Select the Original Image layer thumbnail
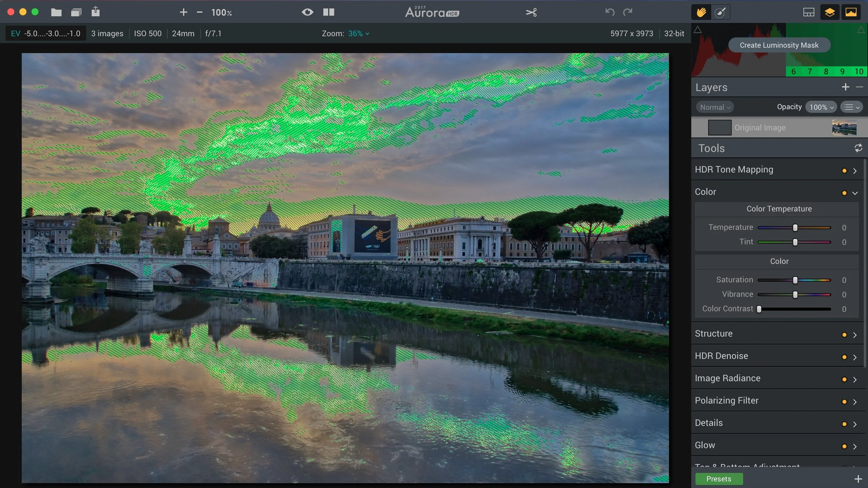This screenshot has height=488, width=868. point(844,128)
